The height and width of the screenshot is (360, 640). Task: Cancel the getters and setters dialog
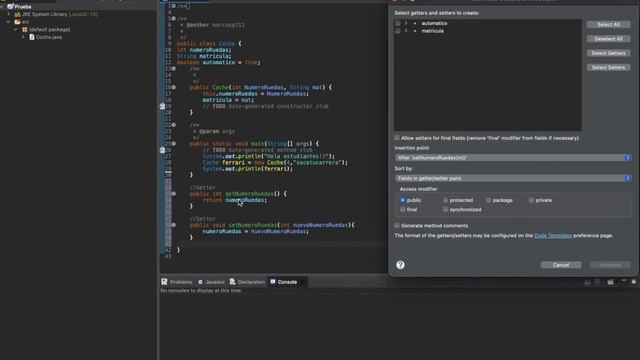(561, 265)
